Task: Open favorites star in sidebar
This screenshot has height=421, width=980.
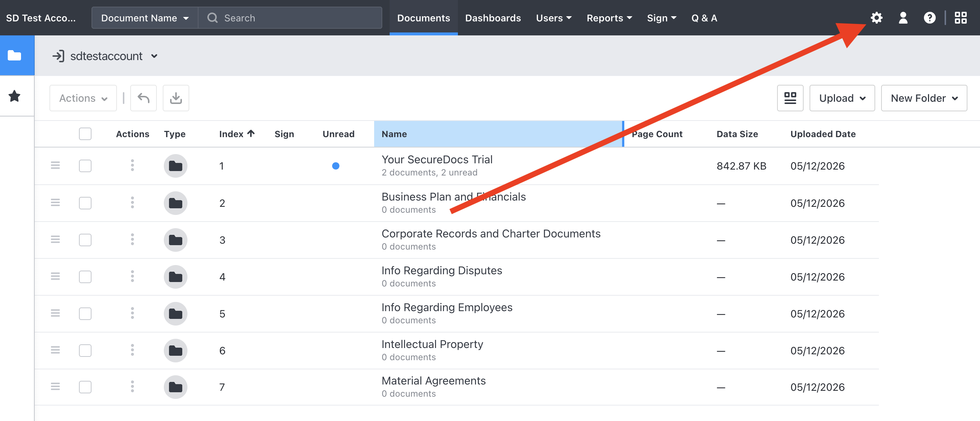Action: pos(14,96)
